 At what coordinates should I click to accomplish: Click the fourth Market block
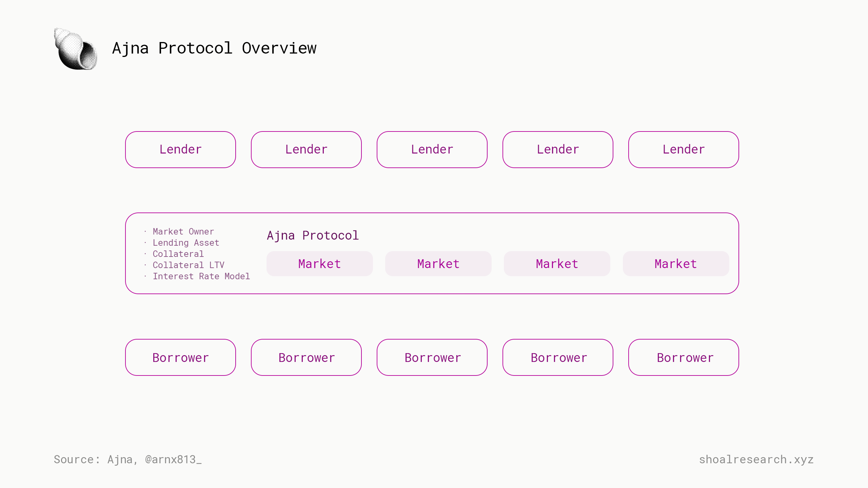click(x=676, y=264)
